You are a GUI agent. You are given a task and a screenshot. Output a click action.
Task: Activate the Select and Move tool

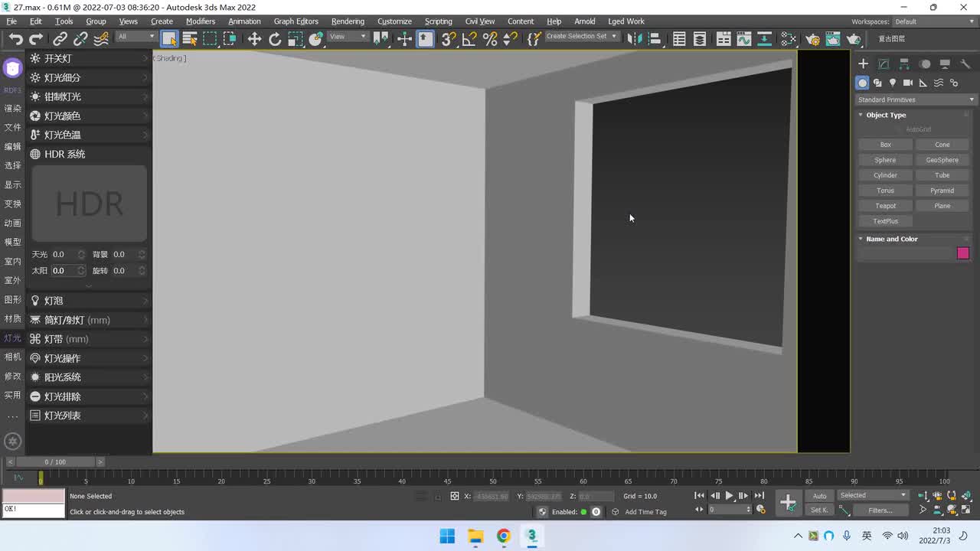[x=254, y=39]
